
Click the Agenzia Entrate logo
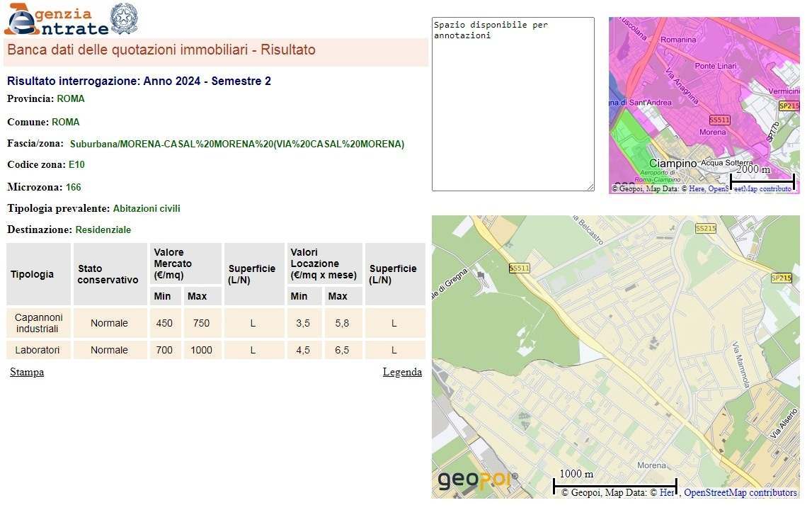[x=57, y=21]
